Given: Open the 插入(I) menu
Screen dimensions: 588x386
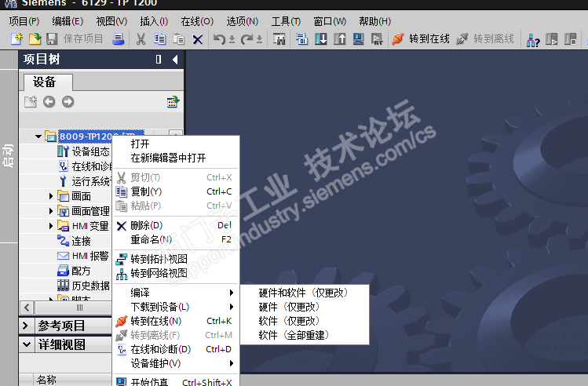Looking at the screenshot, I should click(154, 21).
